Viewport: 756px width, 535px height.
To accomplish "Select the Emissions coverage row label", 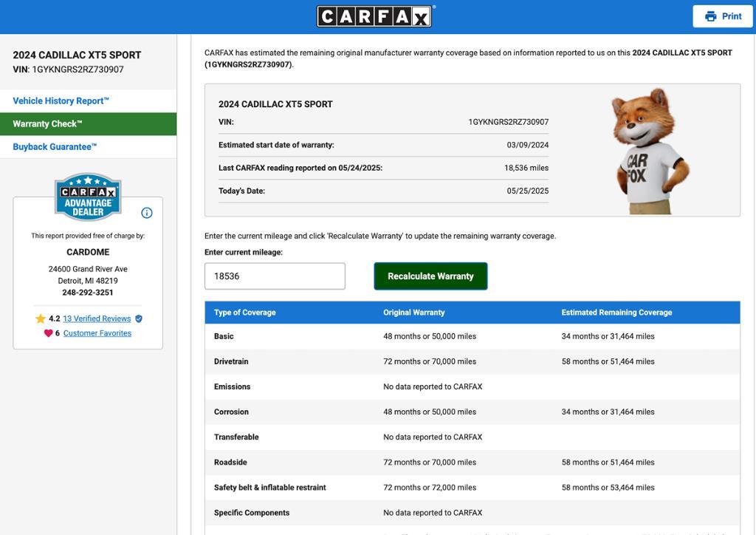I will tap(232, 386).
